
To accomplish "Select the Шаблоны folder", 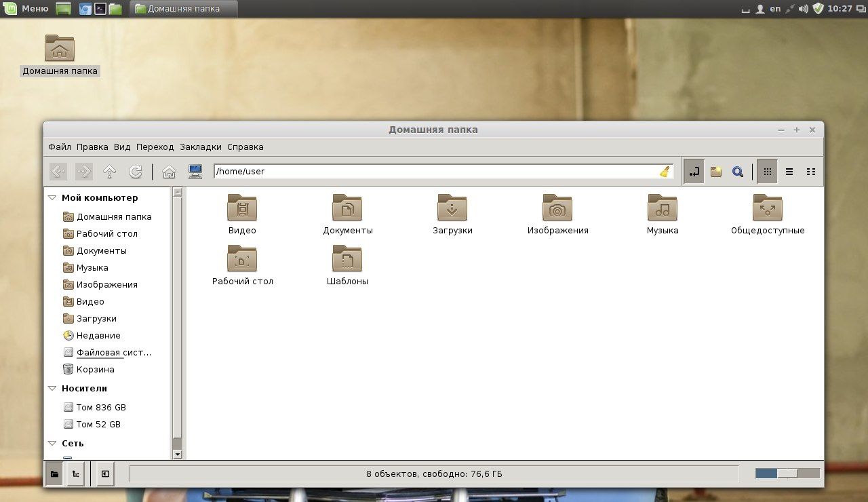I will tap(347, 265).
